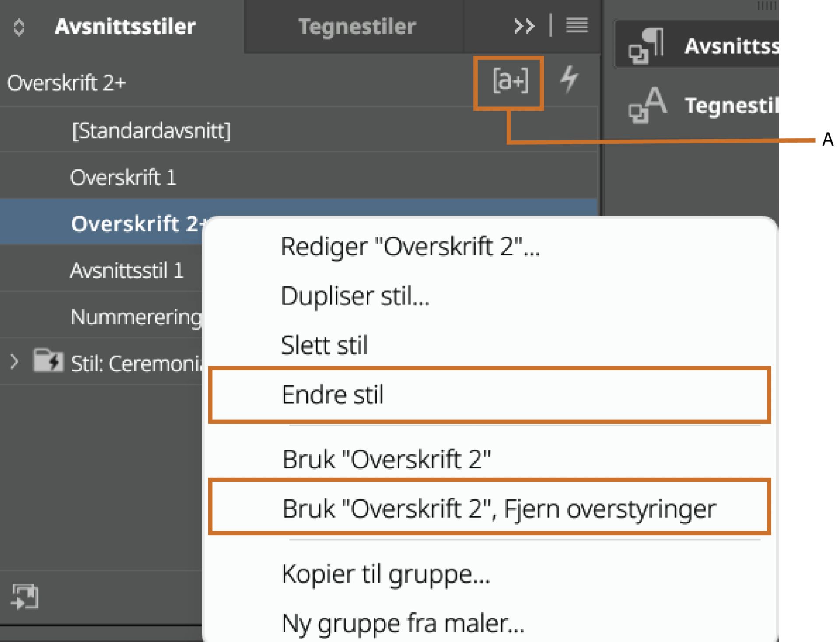Click Slett stil to delete the style
This screenshot has height=642, width=840.
(x=325, y=345)
